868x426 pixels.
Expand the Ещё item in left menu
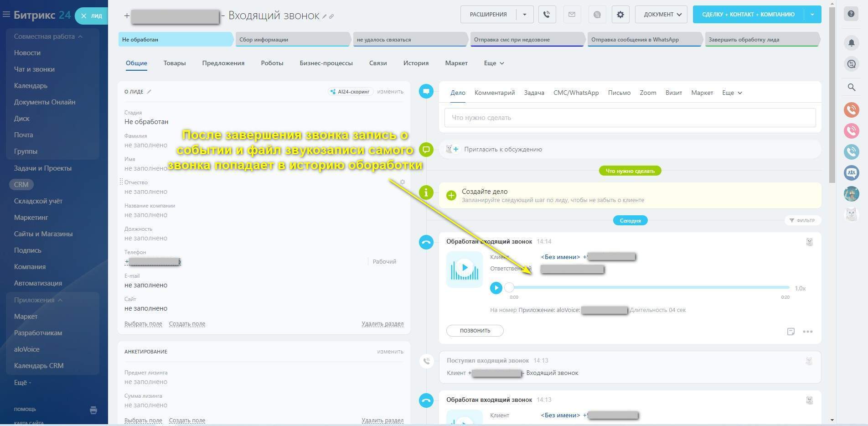point(22,383)
